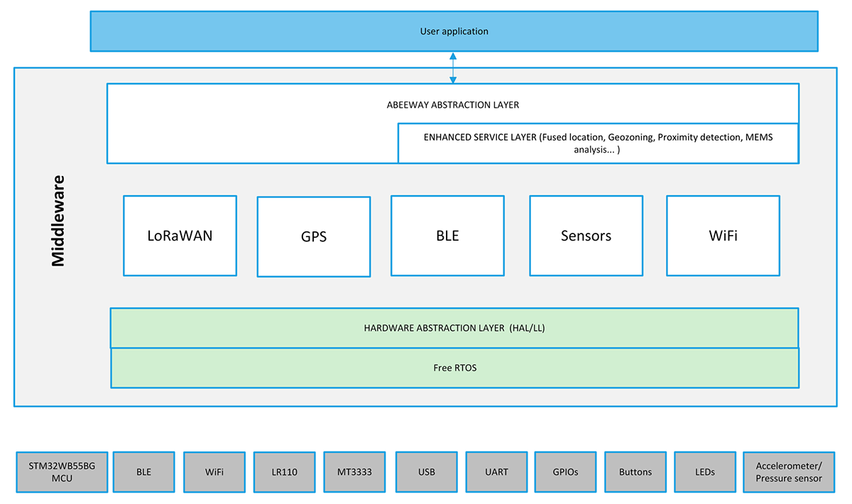Expand the Enhanced Service Layer box
Screen dimensions: 852x504
(599, 143)
